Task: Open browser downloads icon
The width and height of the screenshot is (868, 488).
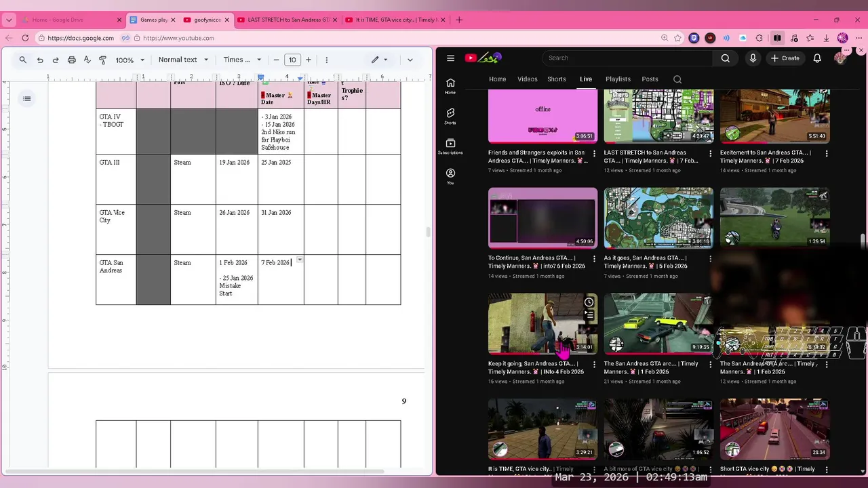Action: (827, 38)
